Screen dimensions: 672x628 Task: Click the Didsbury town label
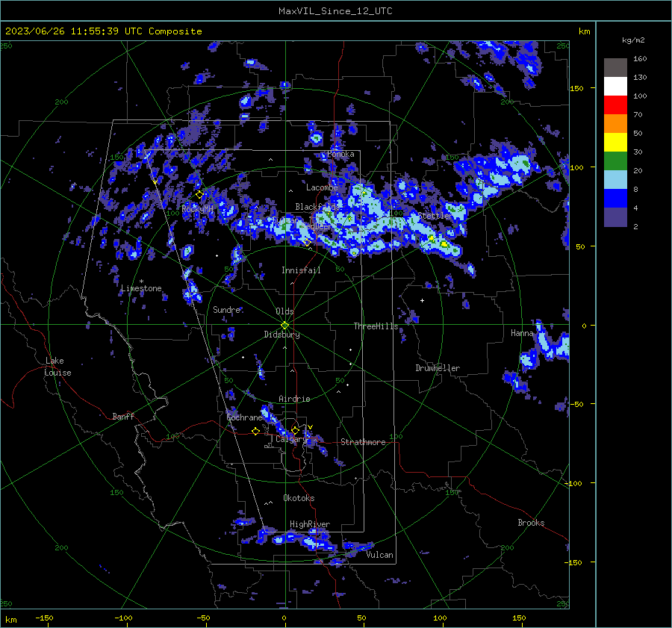pos(281,335)
